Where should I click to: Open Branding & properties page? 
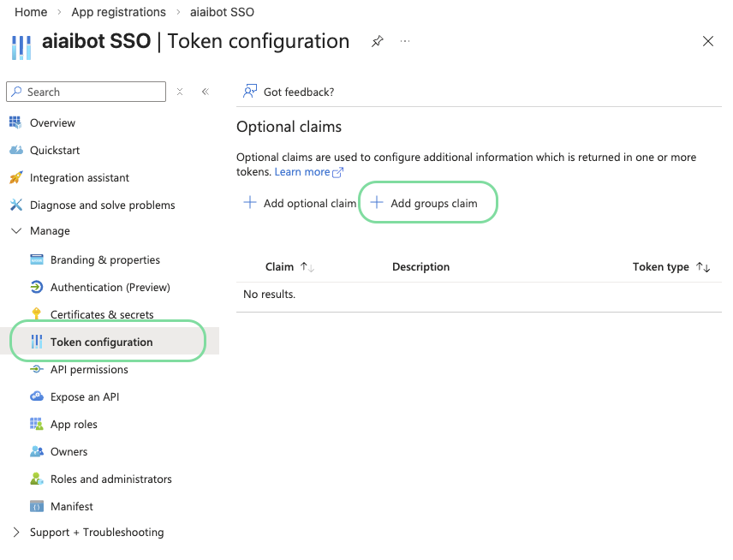pyautogui.click(x=104, y=260)
